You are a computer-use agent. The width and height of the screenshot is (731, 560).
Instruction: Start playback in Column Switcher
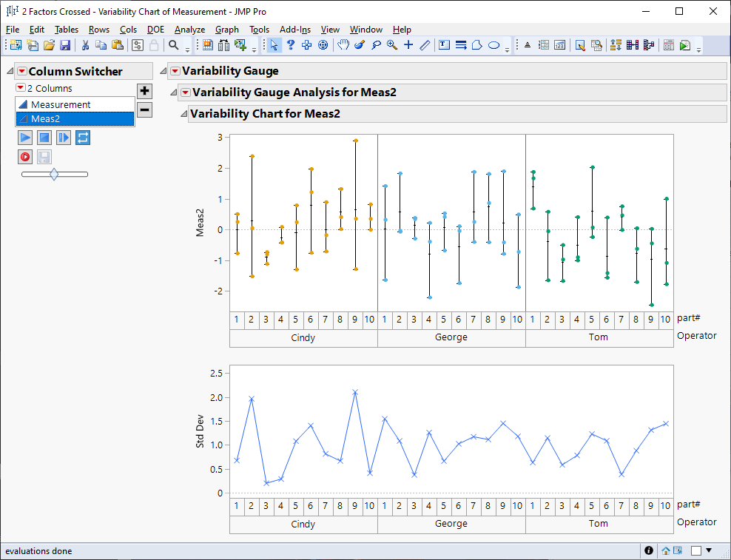pyautogui.click(x=25, y=138)
